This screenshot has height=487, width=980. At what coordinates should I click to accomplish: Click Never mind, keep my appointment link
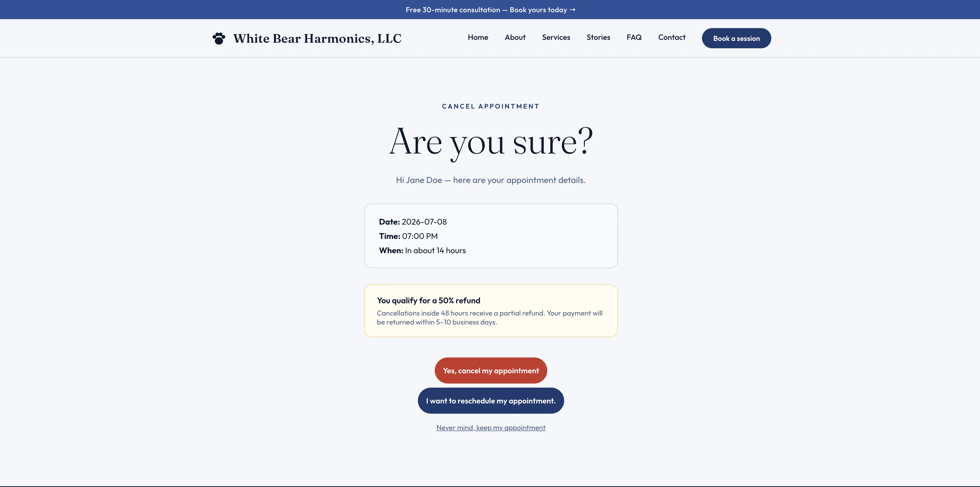point(491,427)
